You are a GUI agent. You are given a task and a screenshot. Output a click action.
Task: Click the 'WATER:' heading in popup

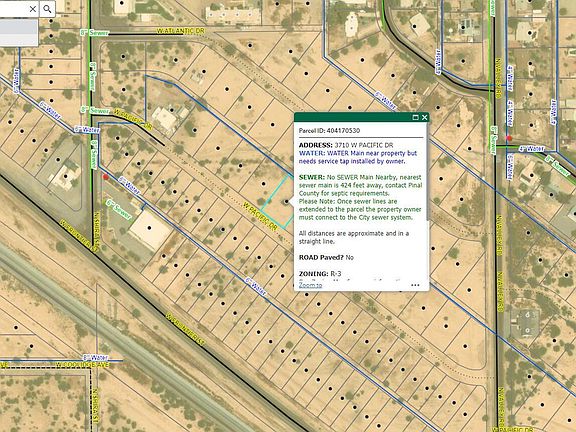coord(312,153)
